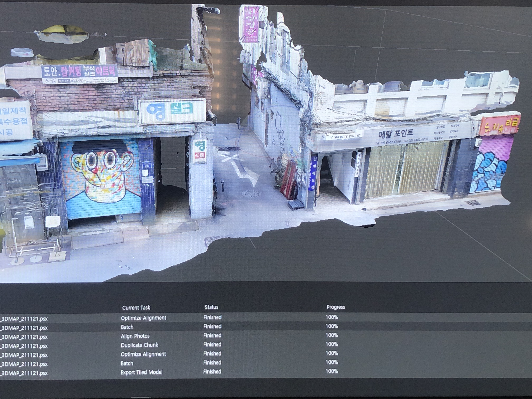Select _3DMAP_211121.psx file in Export Tiled Model row
The height and width of the screenshot is (399, 532).
point(24,373)
